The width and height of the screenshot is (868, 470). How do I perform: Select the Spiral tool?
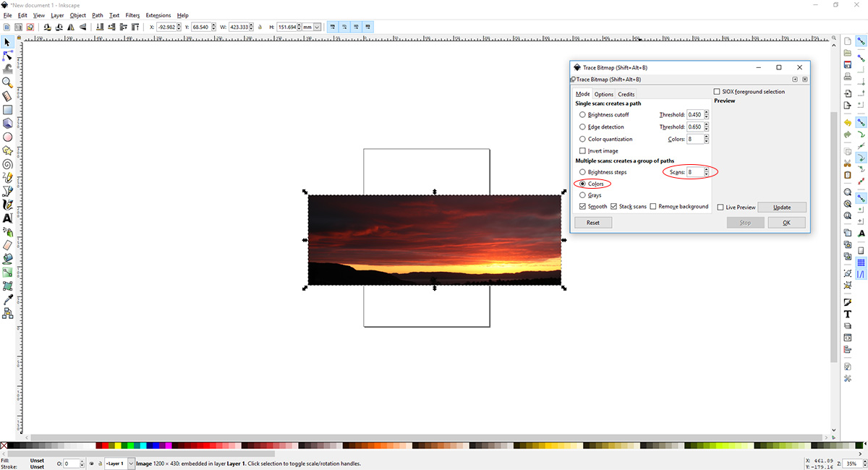[x=7, y=164]
